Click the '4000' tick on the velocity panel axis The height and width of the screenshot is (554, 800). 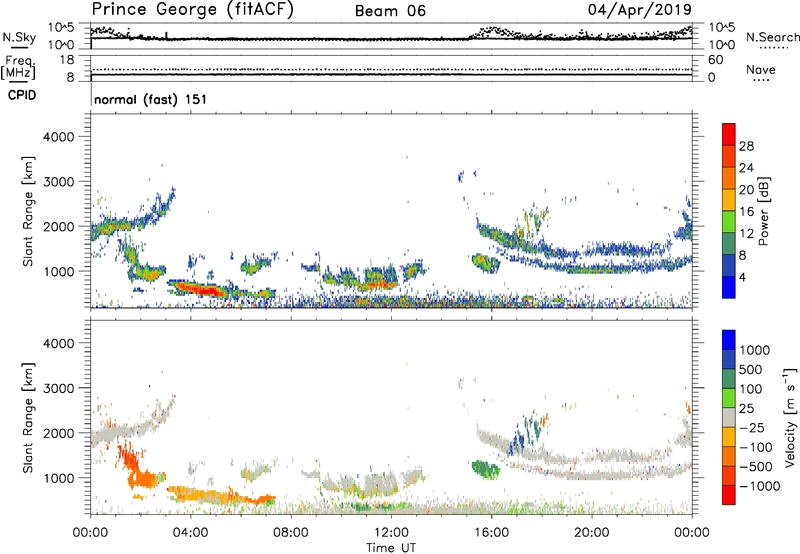58,343
